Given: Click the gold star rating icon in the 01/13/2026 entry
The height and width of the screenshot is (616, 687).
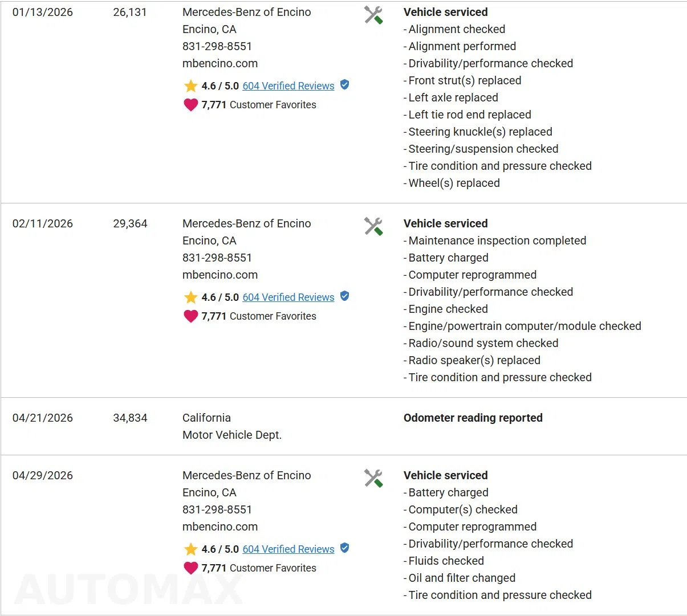Looking at the screenshot, I should coord(190,86).
